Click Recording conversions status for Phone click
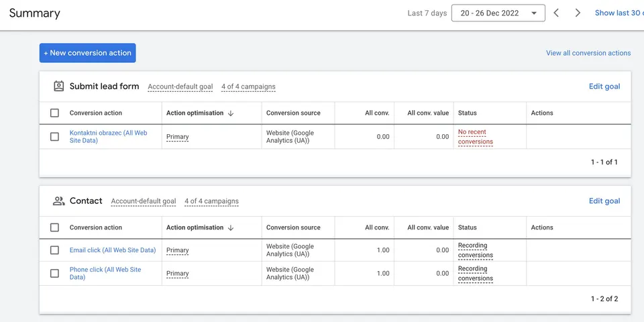This screenshot has width=644, height=322. (x=475, y=274)
